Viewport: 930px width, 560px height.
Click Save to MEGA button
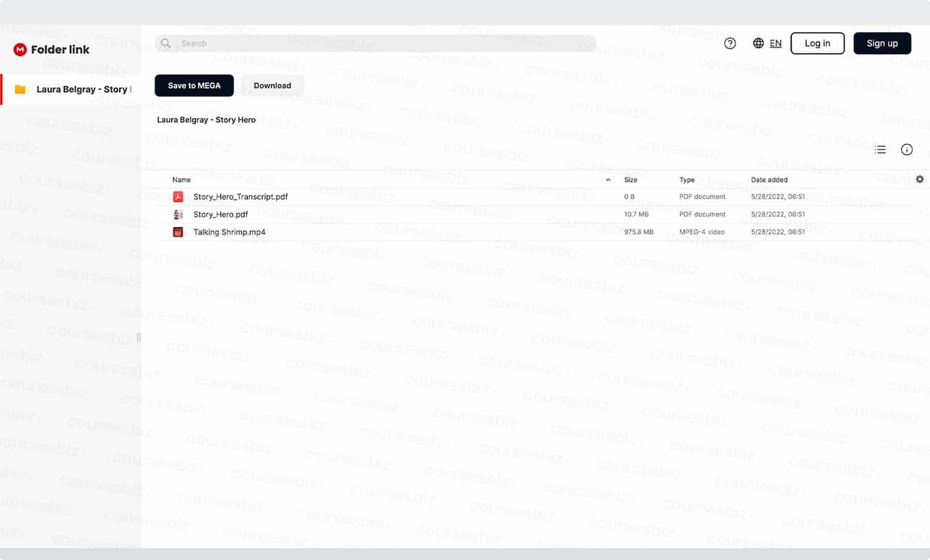(x=194, y=85)
